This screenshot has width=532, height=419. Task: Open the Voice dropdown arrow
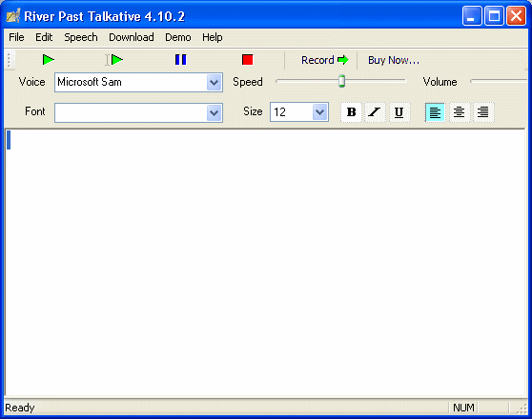point(214,83)
